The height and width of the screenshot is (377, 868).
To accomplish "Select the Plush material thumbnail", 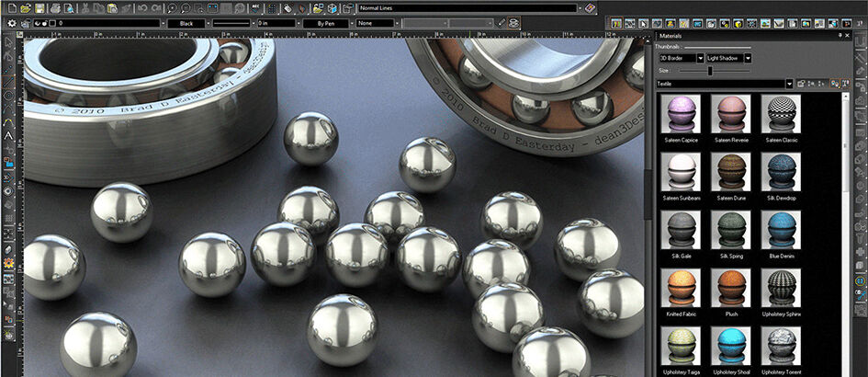I will pyautogui.click(x=731, y=288).
